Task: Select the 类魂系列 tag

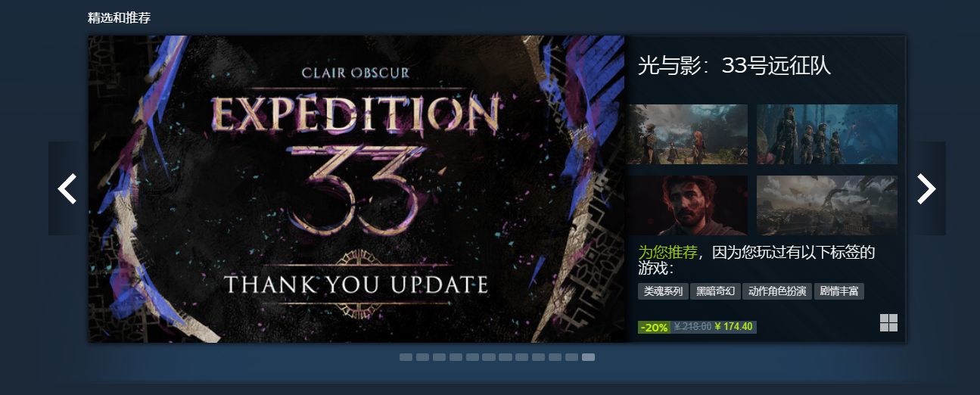Action: (663, 291)
